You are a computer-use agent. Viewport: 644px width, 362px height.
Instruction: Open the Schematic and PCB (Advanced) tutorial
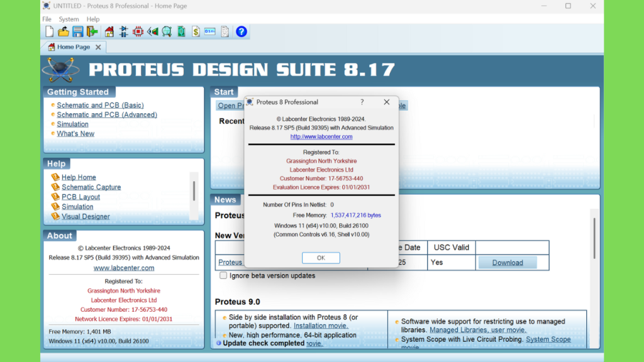[107, 115]
